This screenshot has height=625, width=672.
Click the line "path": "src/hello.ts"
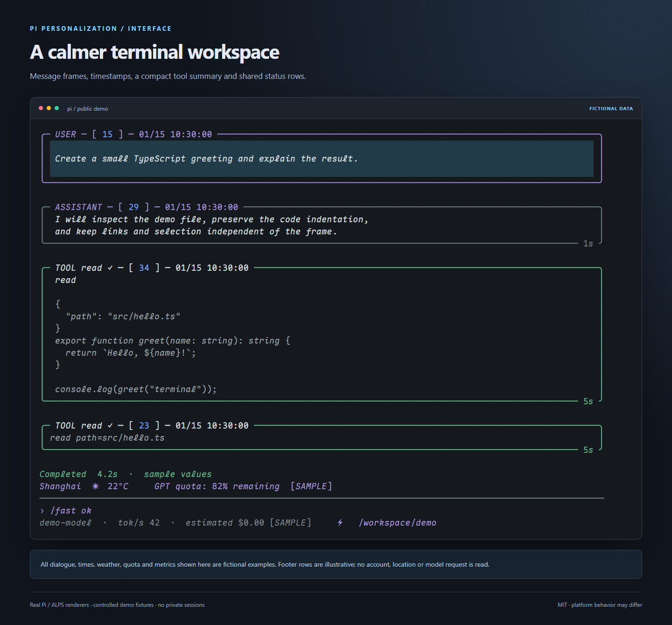(123, 316)
